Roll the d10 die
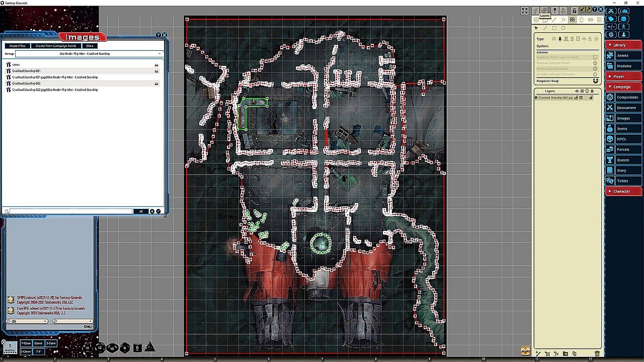The image size is (644, 362). (x=112, y=347)
